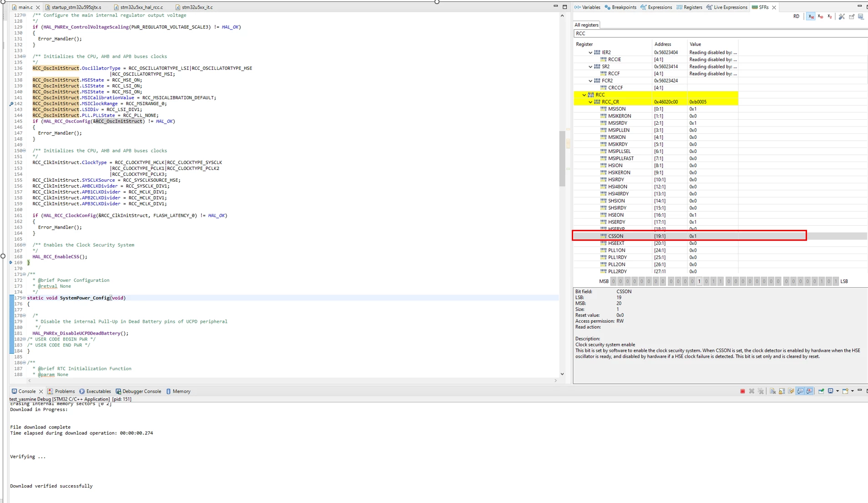
Task: Collapse the RCC peripheral node
Action: click(x=584, y=95)
